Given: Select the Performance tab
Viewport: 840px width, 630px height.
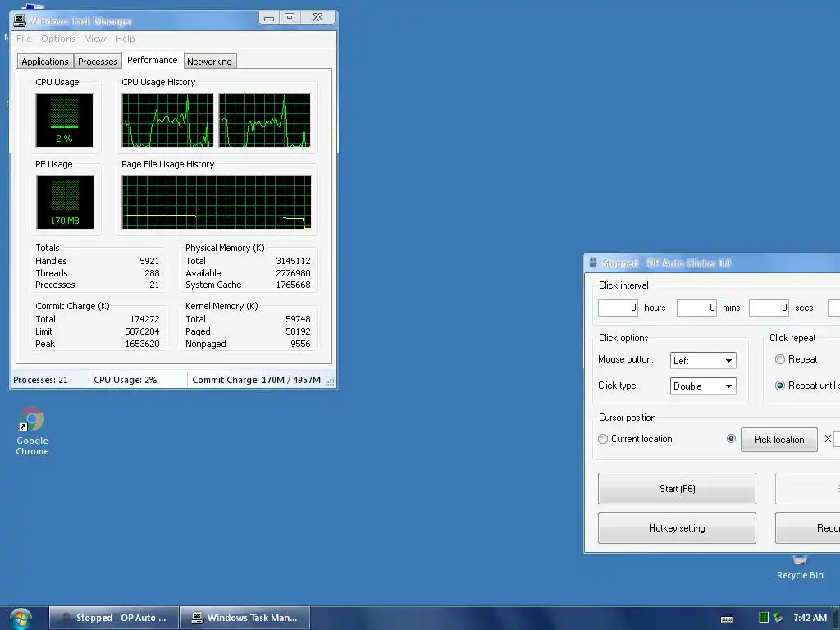Looking at the screenshot, I should pyautogui.click(x=152, y=60).
